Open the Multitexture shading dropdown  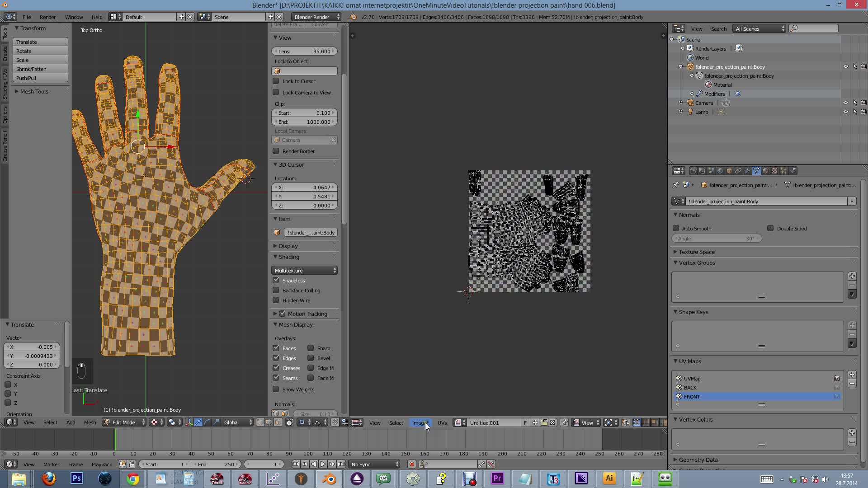(x=305, y=271)
